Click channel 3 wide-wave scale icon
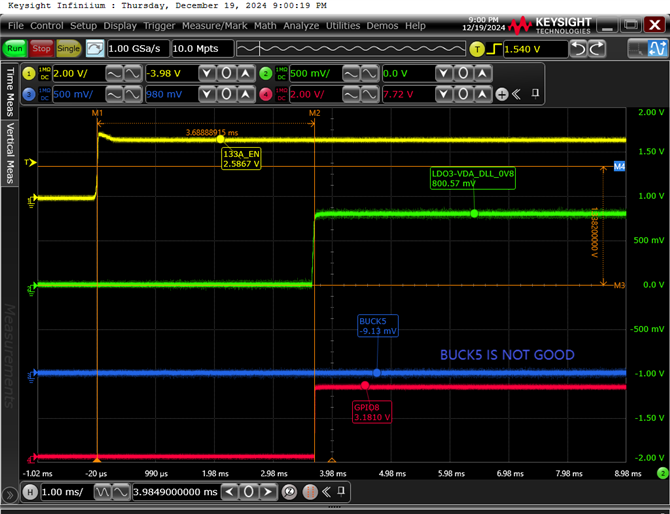This screenshot has width=670, height=514. 132,94
